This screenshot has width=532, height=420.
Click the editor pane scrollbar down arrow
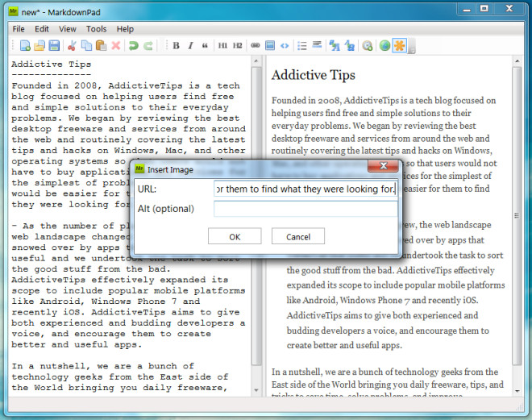pos(256,390)
